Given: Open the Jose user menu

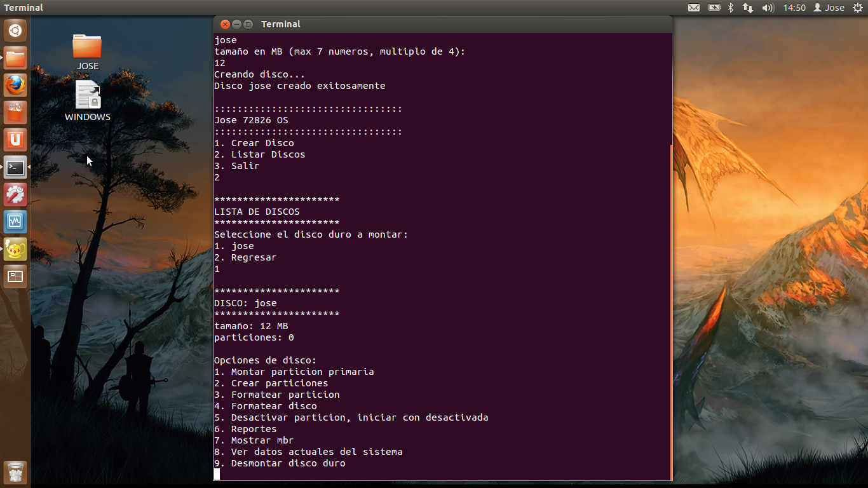Looking at the screenshot, I should coord(829,8).
